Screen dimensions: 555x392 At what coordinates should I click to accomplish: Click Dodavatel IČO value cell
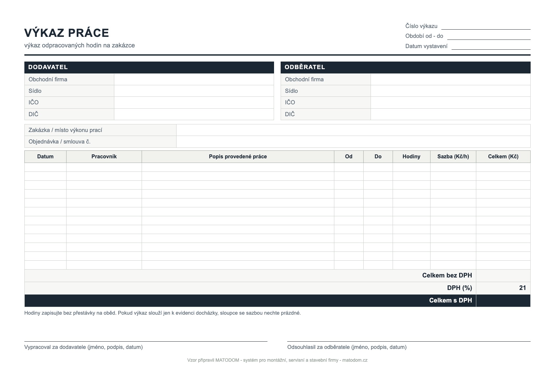tap(194, 102)
